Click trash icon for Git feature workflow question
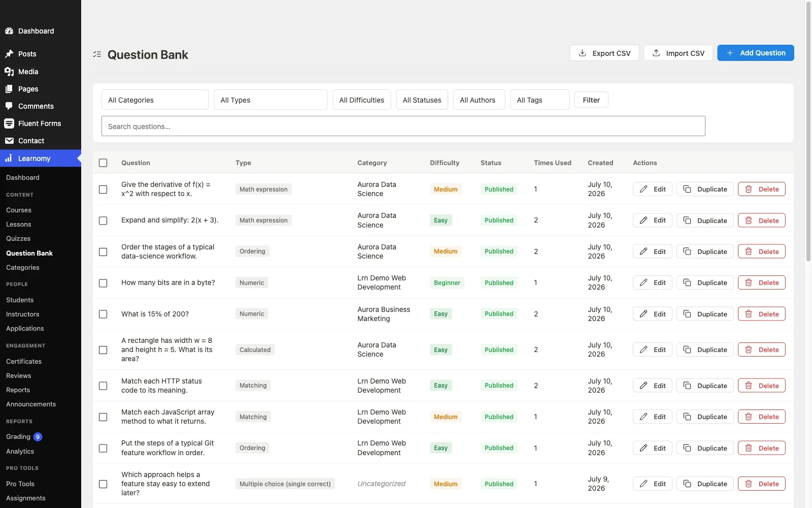 tap(749, 448)
